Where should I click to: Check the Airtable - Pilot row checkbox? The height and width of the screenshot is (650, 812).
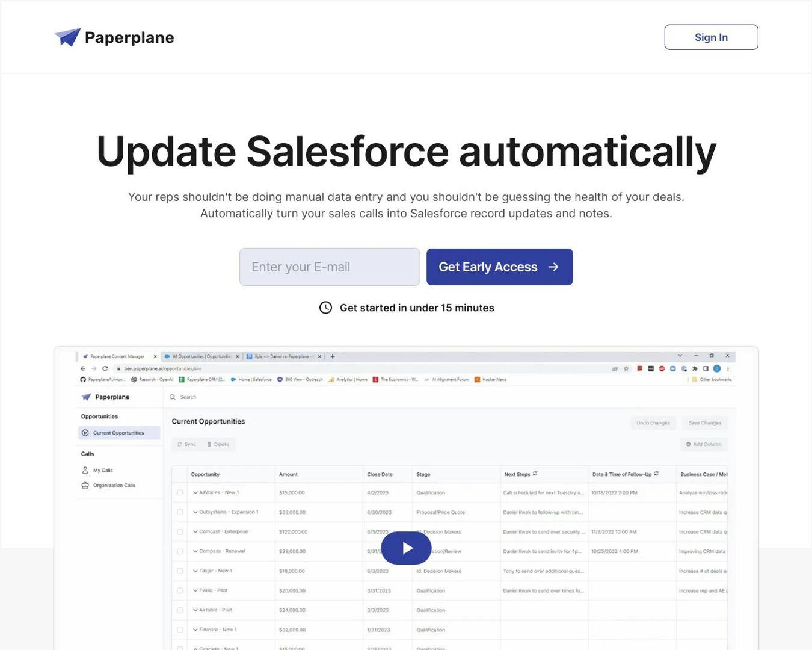(180, 610)
